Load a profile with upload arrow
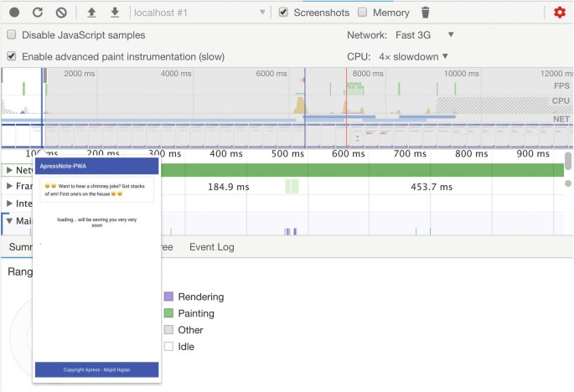 (x=91, y=13)
